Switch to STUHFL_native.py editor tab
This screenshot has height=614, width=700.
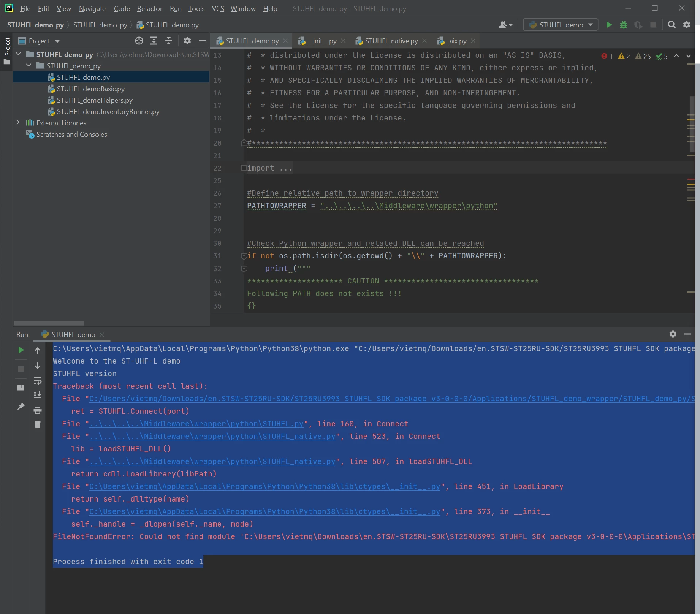tap(391, 41)
